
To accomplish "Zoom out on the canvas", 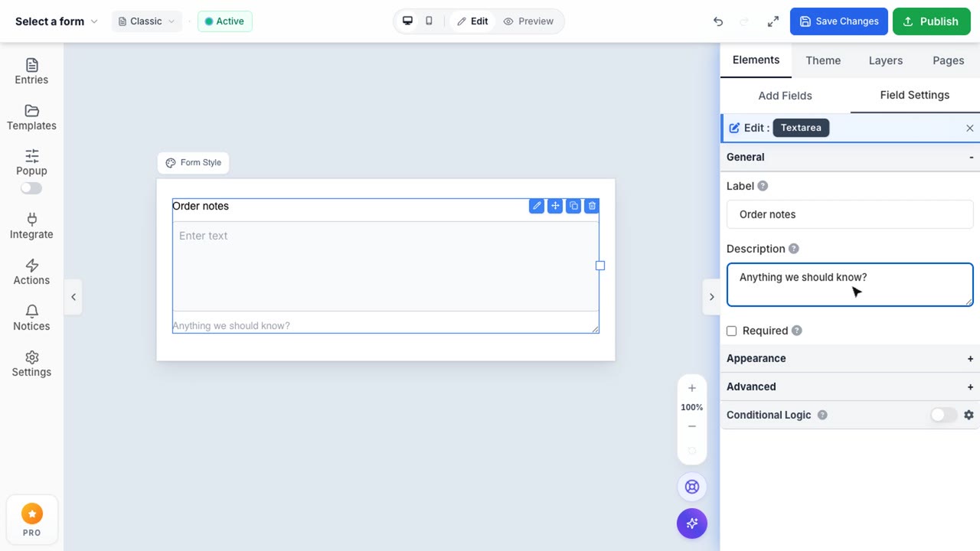I will 692,426.
